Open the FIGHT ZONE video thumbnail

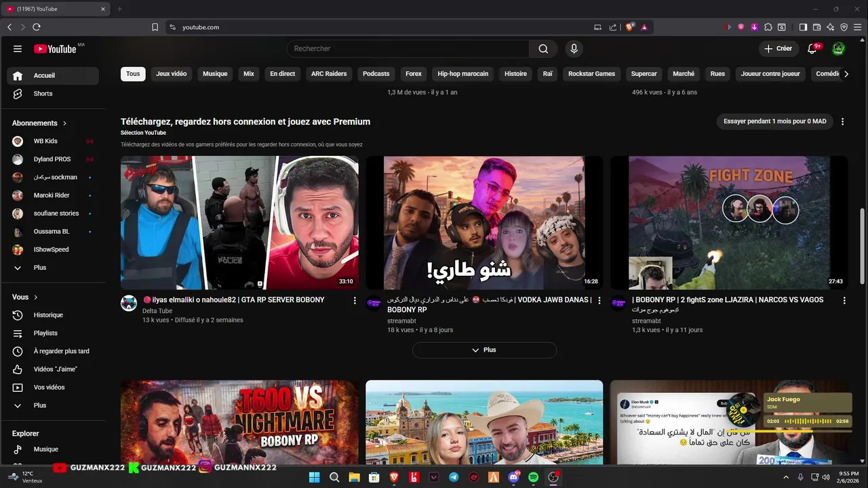click(729, 223)
